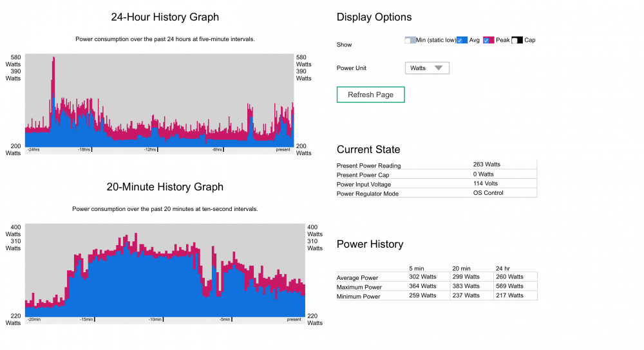Click the 364 Watts maximum power cell
This screenshot has width=644, height=350.
coord(422,286)
